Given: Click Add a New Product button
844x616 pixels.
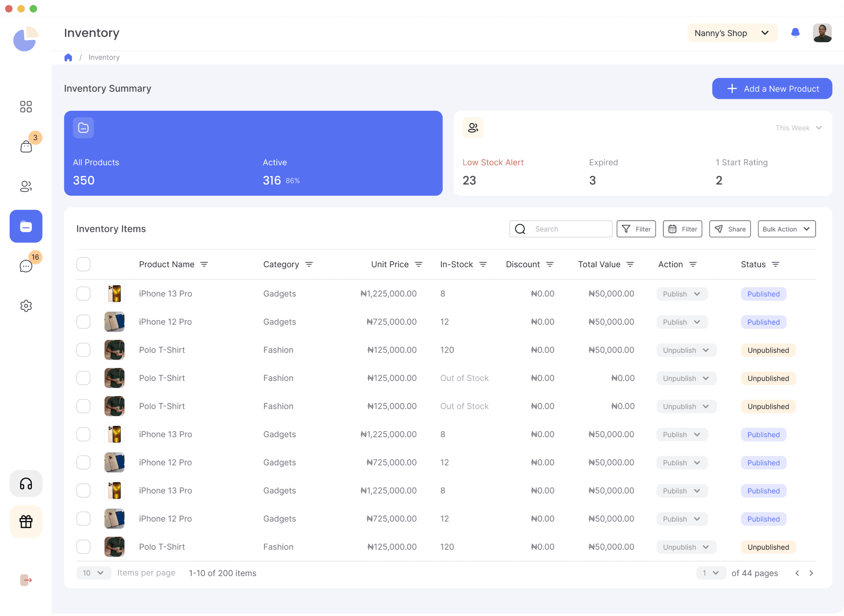Looking at the screenshot, I should pyautogui.click(x=772, y=89).
